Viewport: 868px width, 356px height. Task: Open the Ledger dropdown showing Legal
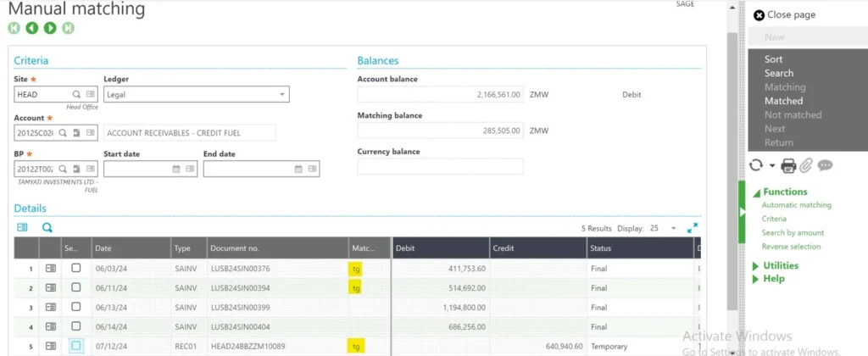click(x=282, y=94)
